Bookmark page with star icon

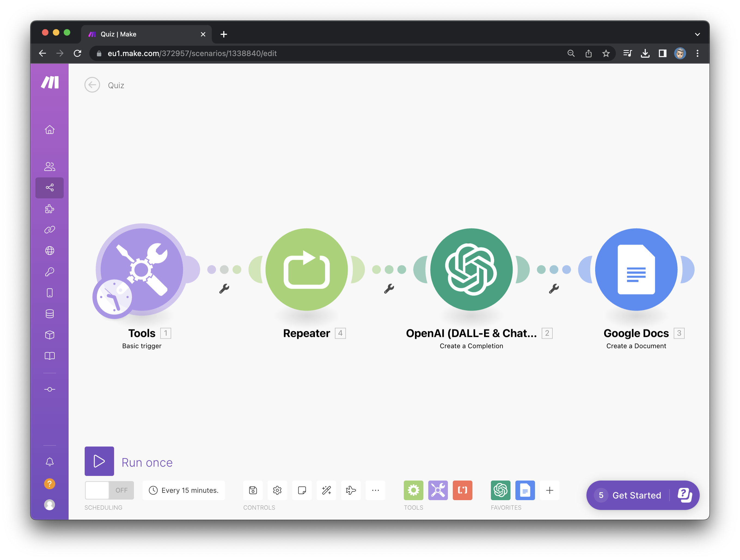click(606, 53)
